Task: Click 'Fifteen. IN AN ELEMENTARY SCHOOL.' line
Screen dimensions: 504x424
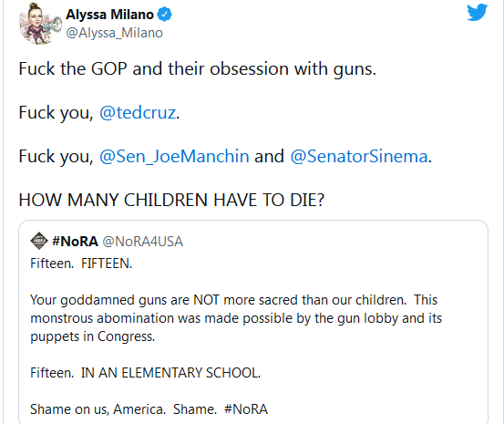Action: (x=145, y=373)
